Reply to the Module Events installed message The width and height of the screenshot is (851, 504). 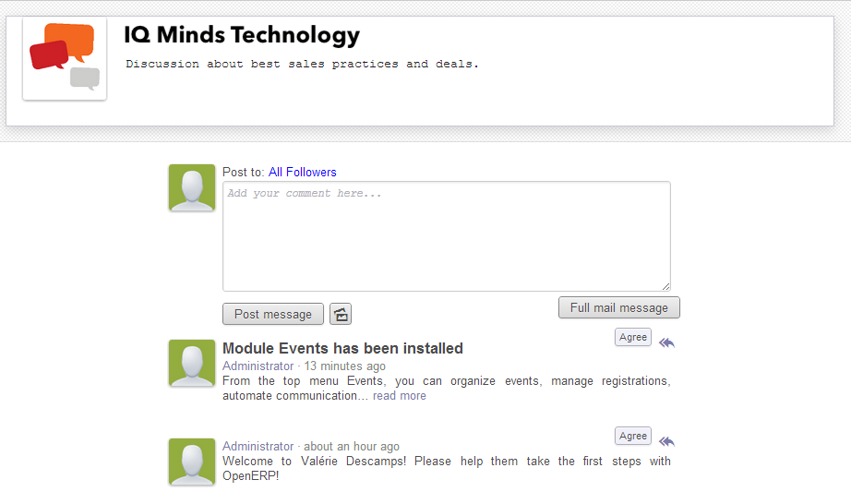pyautogui.click(x=666, y=342)
